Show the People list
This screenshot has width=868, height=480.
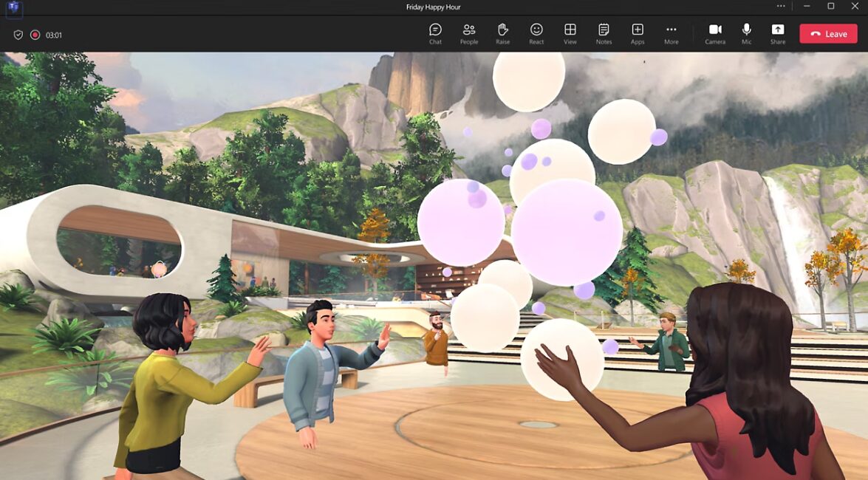point(469,34)
